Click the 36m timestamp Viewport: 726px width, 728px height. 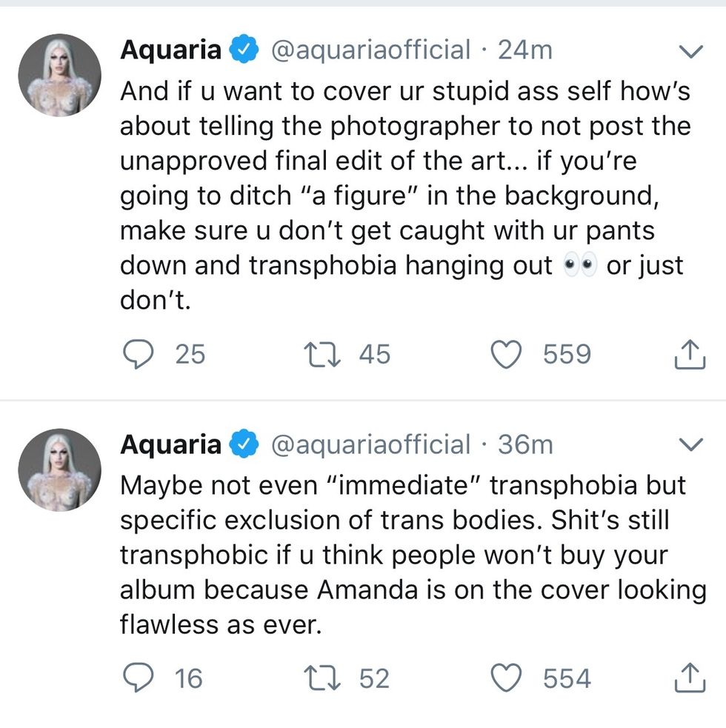click(525, 444)
